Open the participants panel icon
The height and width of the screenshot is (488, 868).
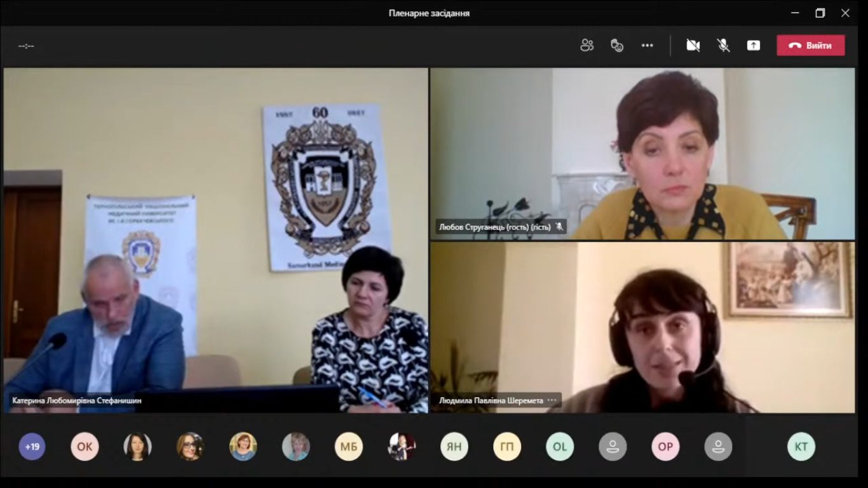pos(587,45)
